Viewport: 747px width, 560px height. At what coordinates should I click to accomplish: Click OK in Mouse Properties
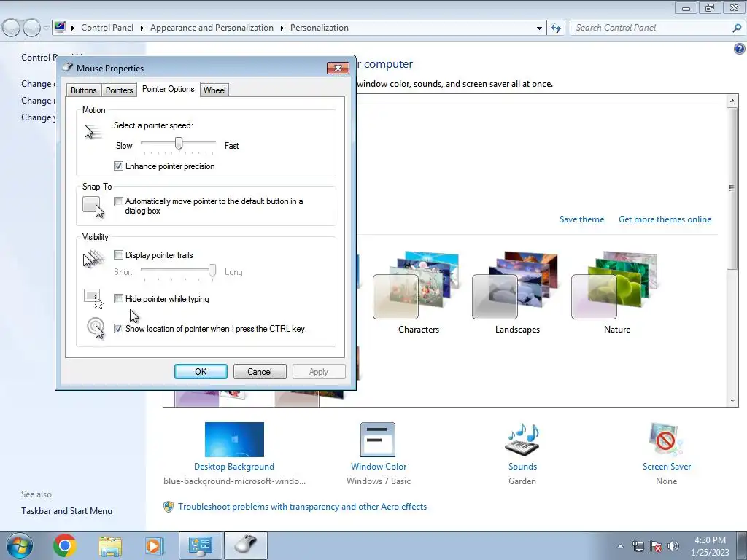(x=201, y=371)
